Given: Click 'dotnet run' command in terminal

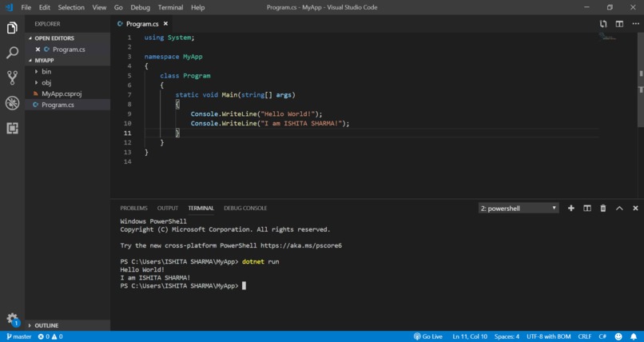Looking at the screenshot, I should (260, 261).
